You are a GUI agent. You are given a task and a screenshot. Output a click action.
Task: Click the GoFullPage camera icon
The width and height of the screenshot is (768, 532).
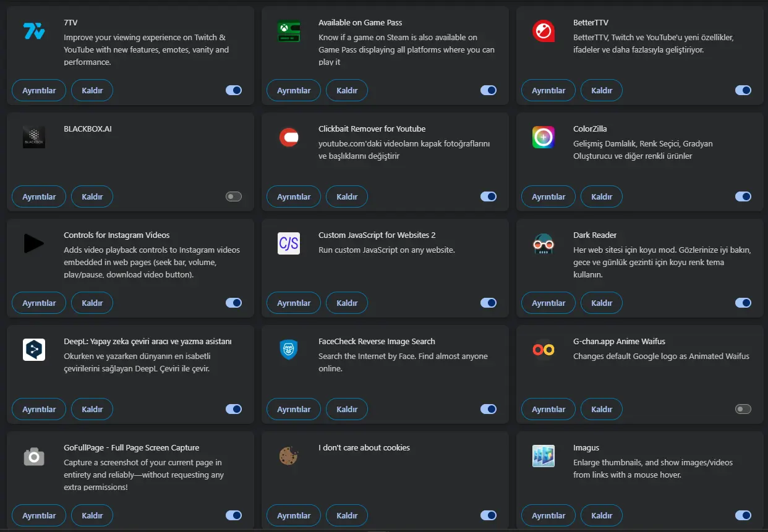point(34,456)
